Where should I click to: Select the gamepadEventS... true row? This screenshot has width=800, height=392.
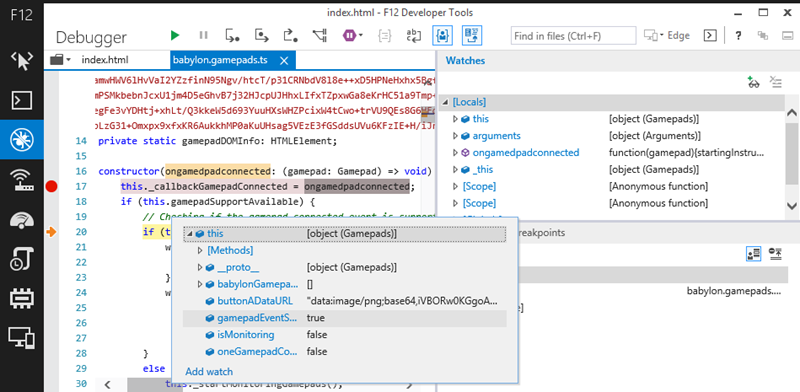(344, 318)
